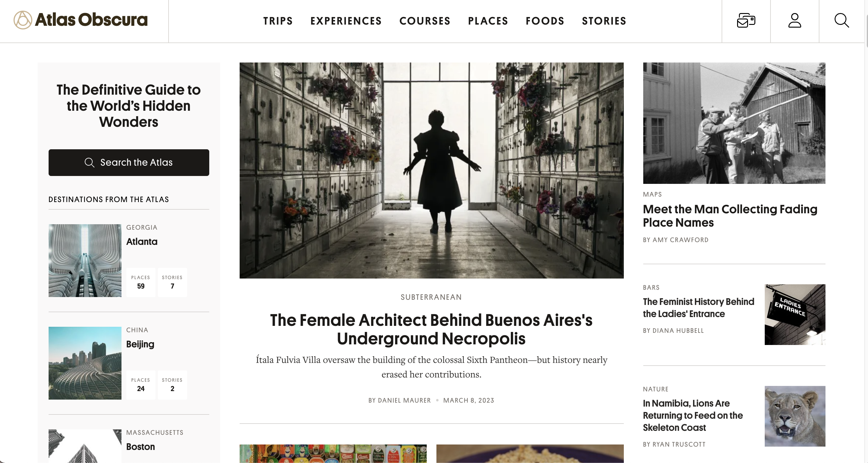Open the Courses menu item
Screen dimensions: 868x463
[425, 21]
